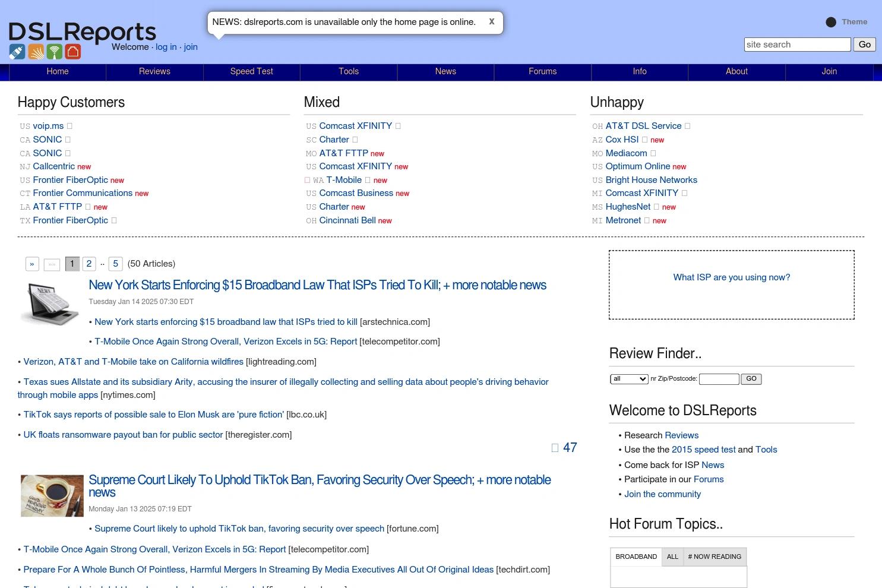Open the Callcentric review link

pos(54,166)
